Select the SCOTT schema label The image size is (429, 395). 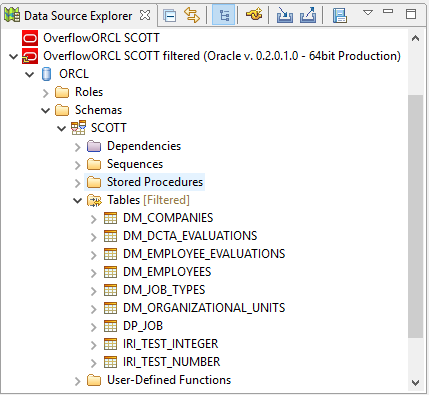point(109,128)
